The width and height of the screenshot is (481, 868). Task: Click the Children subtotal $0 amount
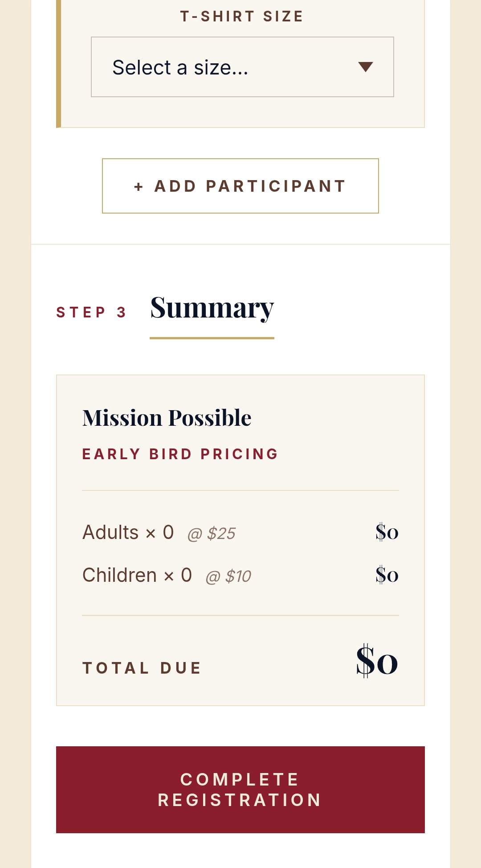[x=387, y=575]
